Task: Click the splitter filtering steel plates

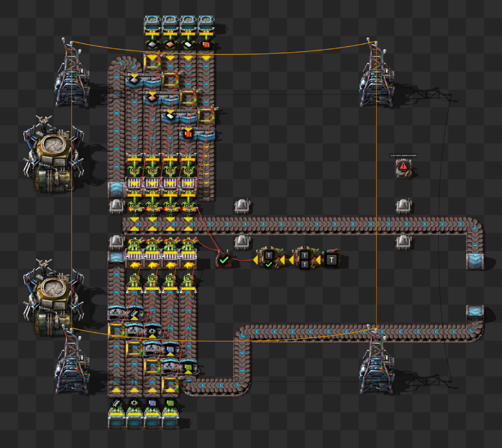Action: pos(179,117)
